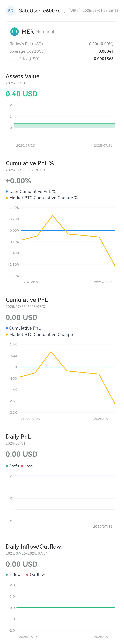Image resolution: width=124 pixels, height=644 pixels.
Task: Click the Average Cost(USD) value 0.00041
Action: (x=106, y=51)
